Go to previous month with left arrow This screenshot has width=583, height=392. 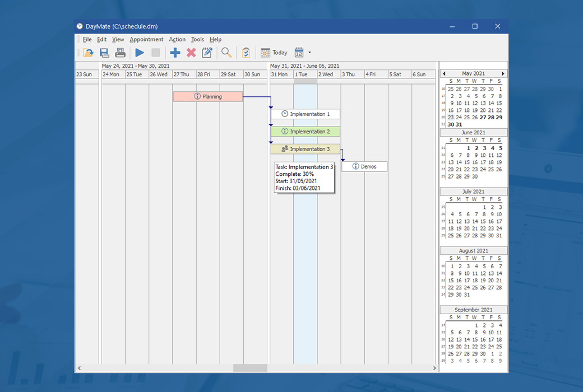pos(444,73)
